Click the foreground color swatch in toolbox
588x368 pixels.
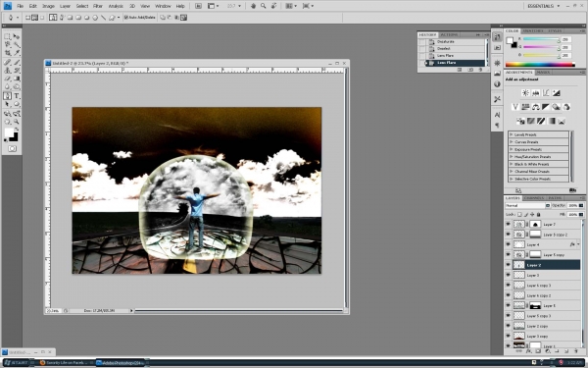click(9, 132)
